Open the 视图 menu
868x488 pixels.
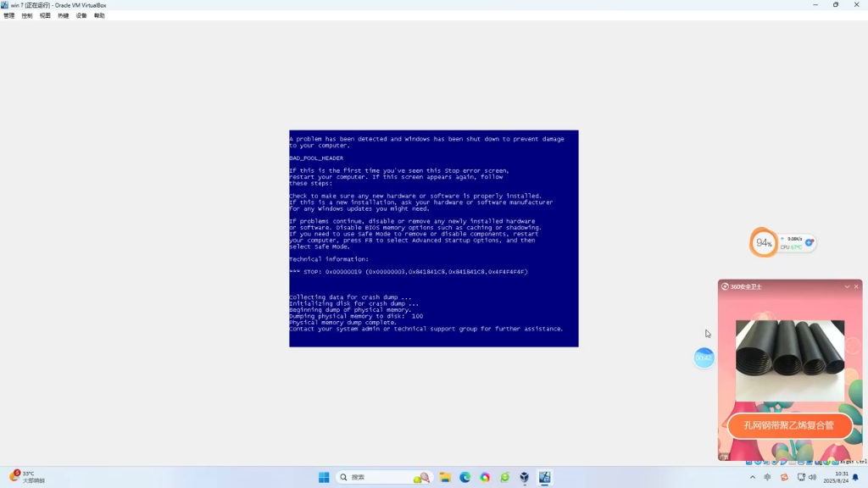point(45,15)
